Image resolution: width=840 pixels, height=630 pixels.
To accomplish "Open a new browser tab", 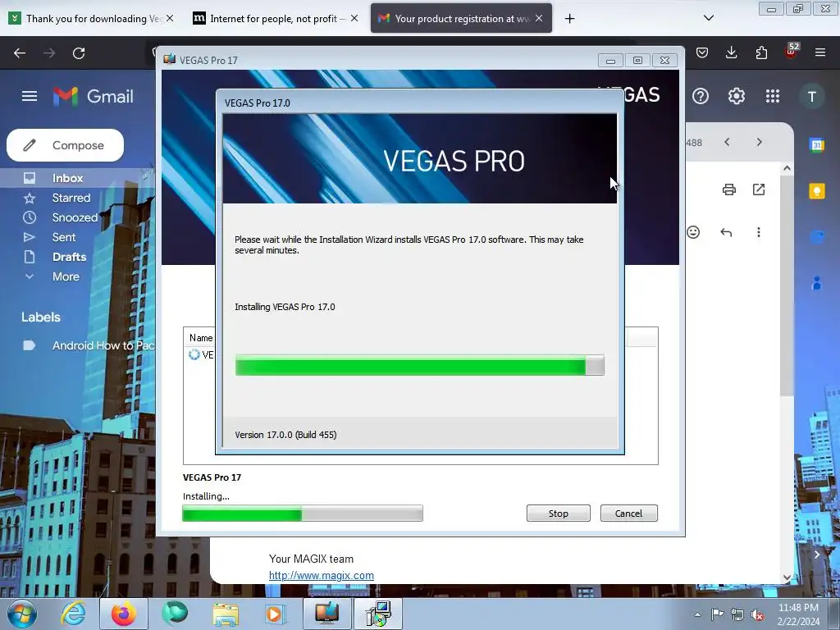I will tap(569, 19).
